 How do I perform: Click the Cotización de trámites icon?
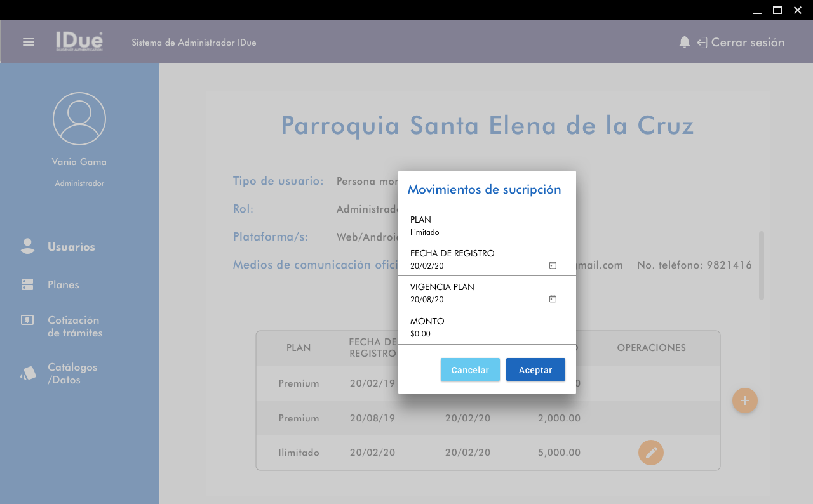click(x=27, y=320)
